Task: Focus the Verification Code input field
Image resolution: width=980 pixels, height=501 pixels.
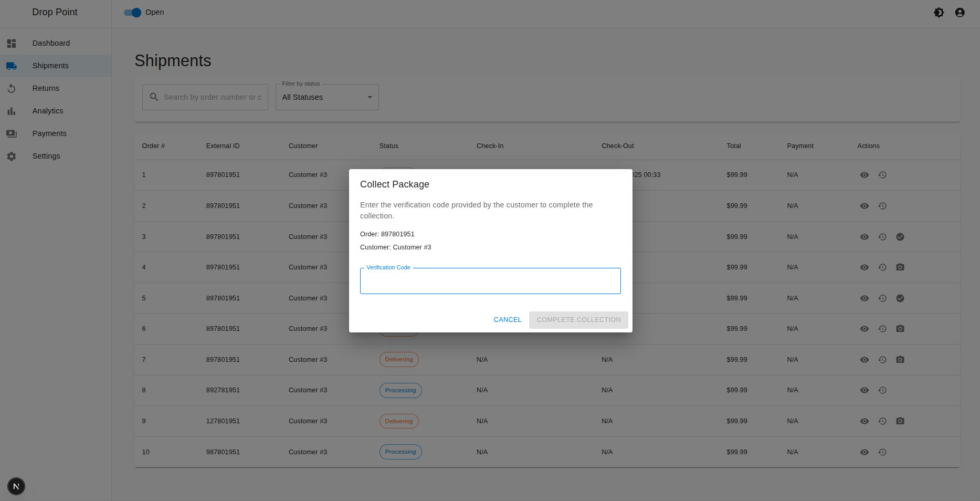Action: tap(490, 281)
